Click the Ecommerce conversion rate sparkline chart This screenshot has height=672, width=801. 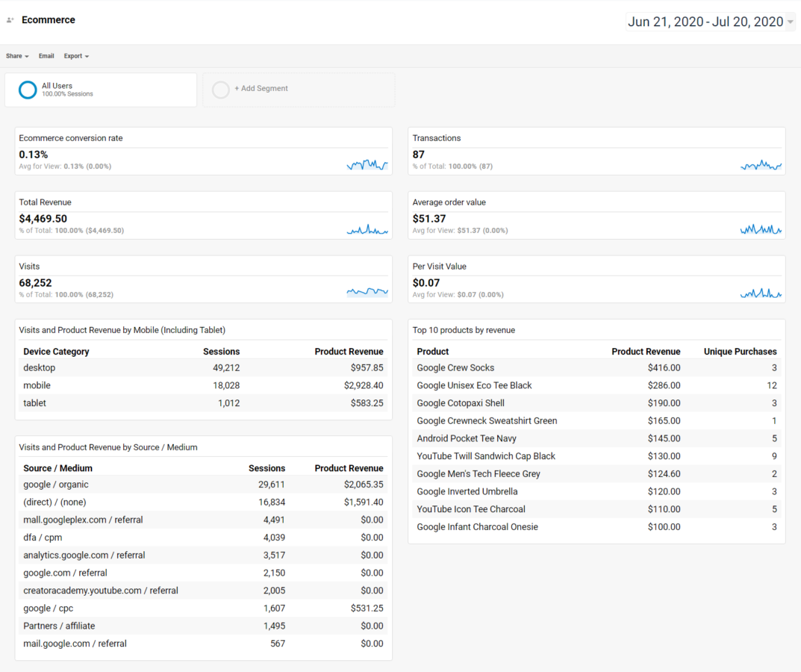[367, 165]
